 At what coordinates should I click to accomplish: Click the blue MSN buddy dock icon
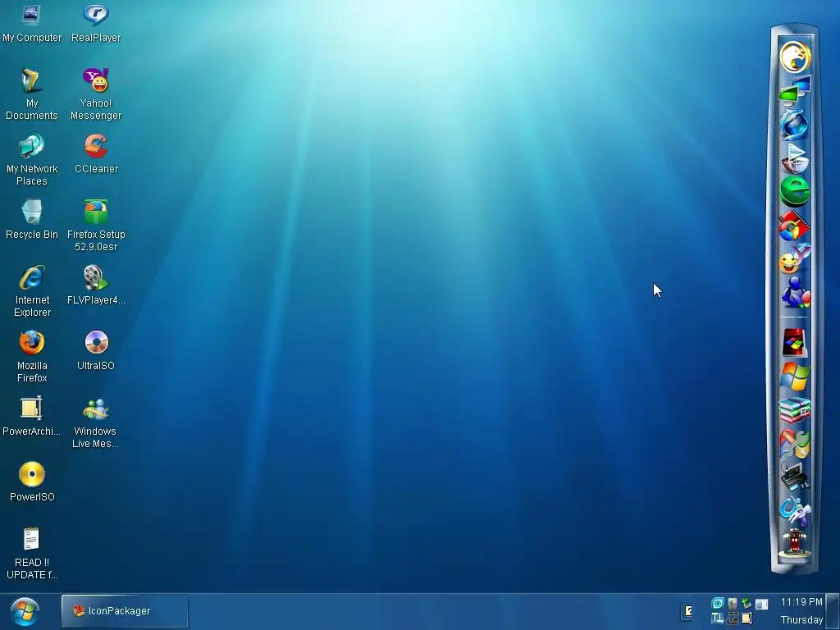[x=794, y=293]
